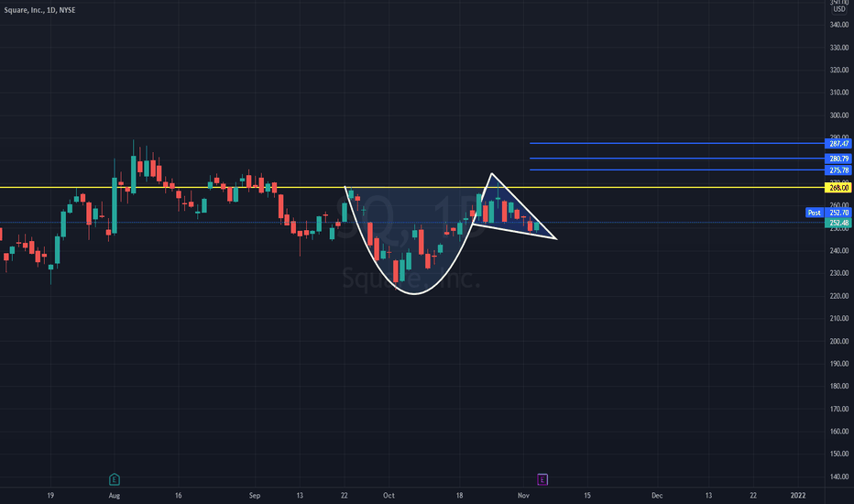
Task: Click the 170.00 price axis label
Action: click(839, 409)
